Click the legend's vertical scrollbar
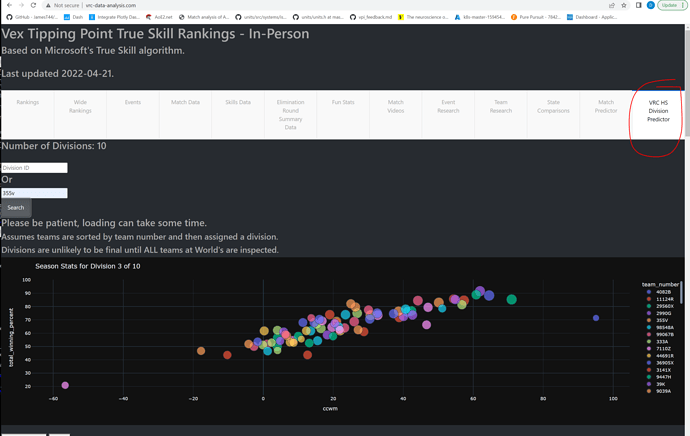Viewport: 690px width, 436px height. tap(681, 293)
